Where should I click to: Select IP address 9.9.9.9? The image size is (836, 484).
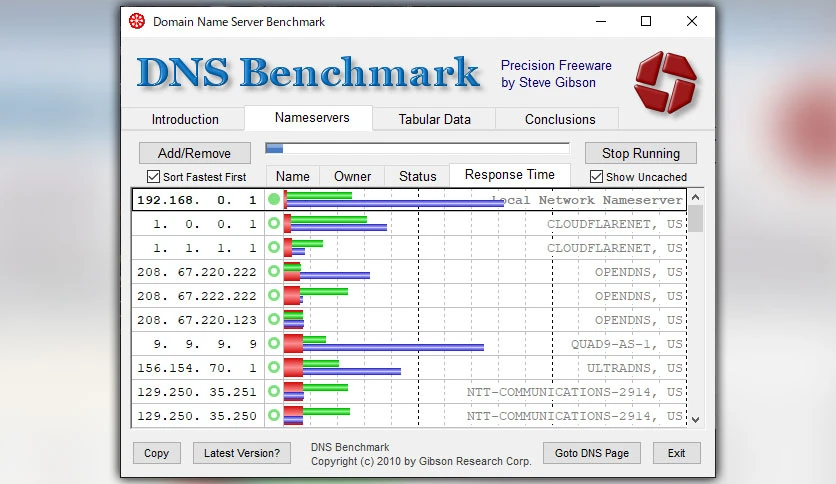point(205,344)
